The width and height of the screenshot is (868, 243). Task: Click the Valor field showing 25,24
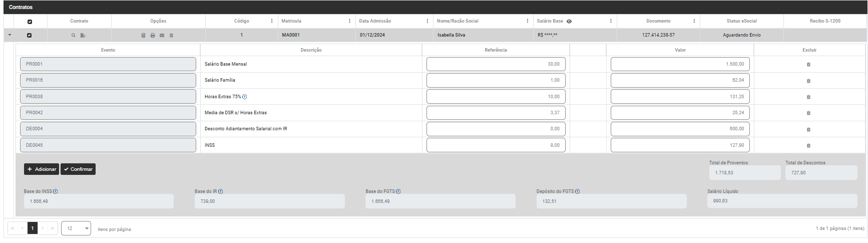[x=680, y=113]
